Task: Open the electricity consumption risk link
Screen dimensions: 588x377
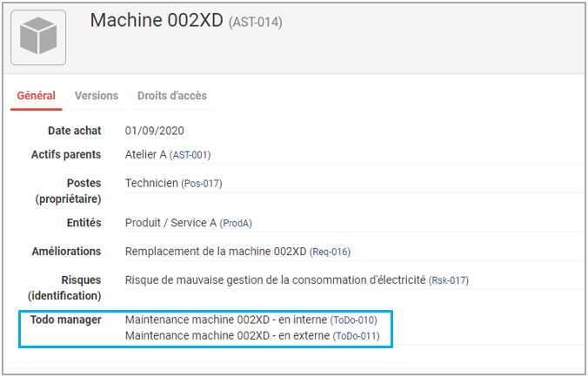Action: coord(276,280)
